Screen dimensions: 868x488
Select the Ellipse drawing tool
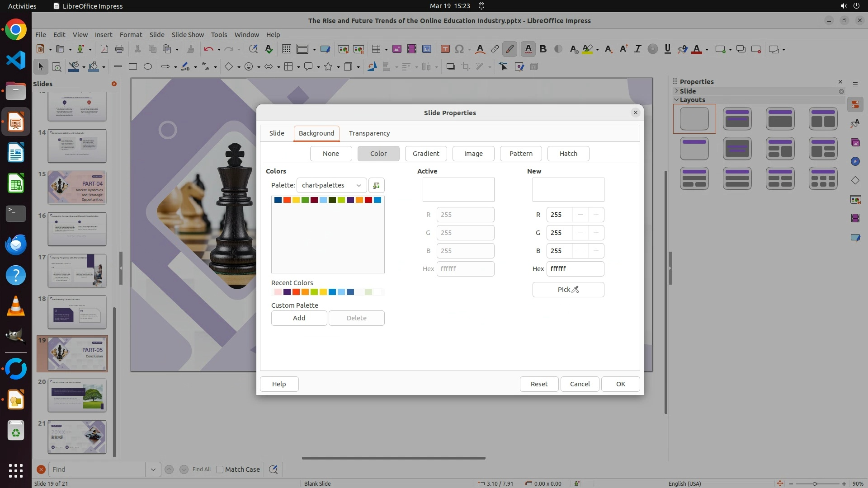pos(148,67)
